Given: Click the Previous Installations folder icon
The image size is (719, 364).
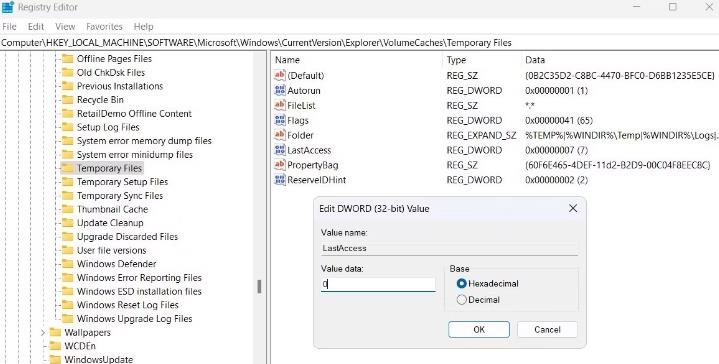Looking at the screenshot, I should click(67, 86).
